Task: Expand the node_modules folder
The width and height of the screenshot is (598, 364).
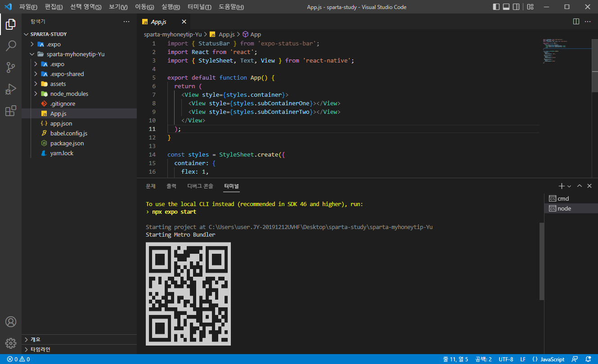Action: (x=79, y=94)
